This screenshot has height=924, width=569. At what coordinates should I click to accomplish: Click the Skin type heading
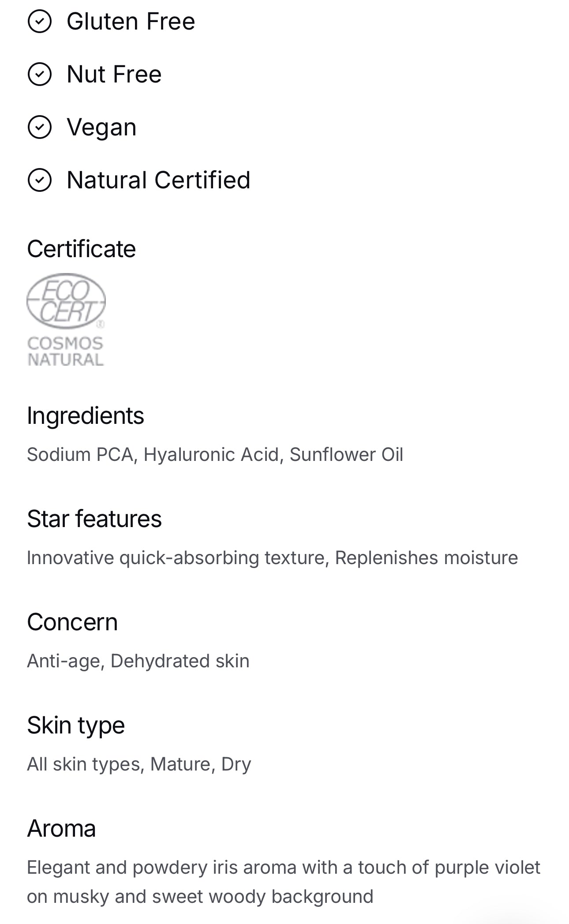tap(76, 726)
